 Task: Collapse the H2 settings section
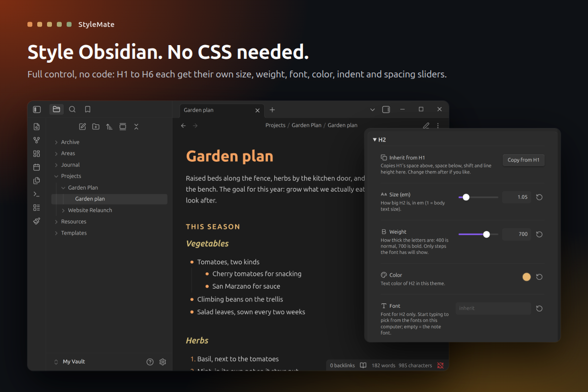tap(375, 140)
